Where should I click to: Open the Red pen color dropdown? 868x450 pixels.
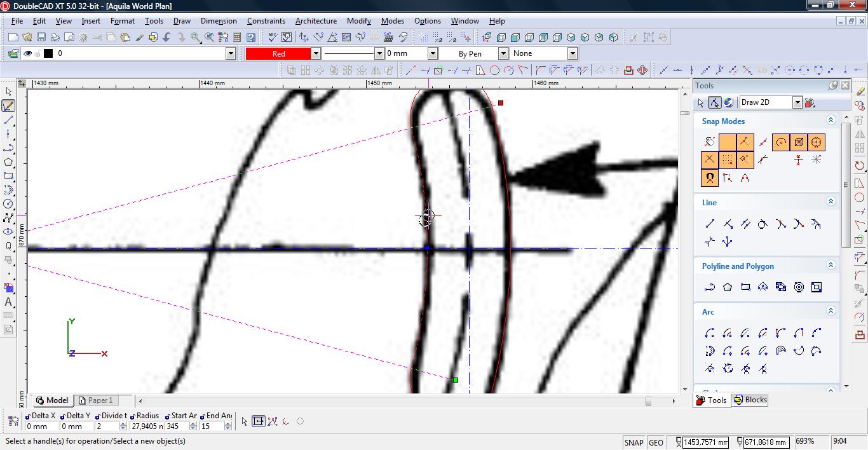(315, 53)
